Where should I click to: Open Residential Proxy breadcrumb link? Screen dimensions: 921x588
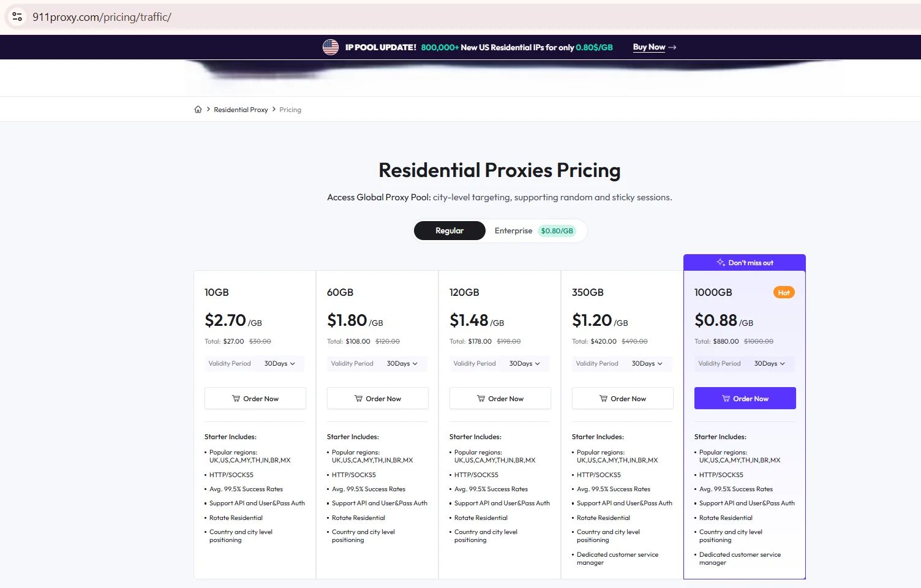[x=241, y=110]
